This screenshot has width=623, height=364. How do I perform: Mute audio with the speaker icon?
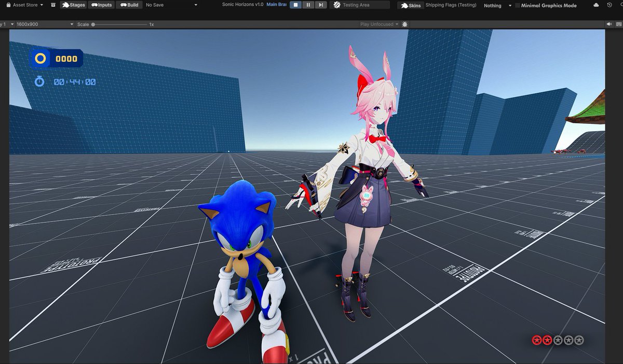tap(609, 24)
